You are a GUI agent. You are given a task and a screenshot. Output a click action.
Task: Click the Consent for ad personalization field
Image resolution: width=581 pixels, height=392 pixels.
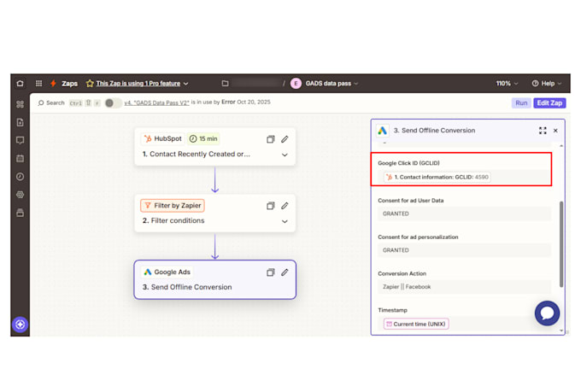pos(464,250)
